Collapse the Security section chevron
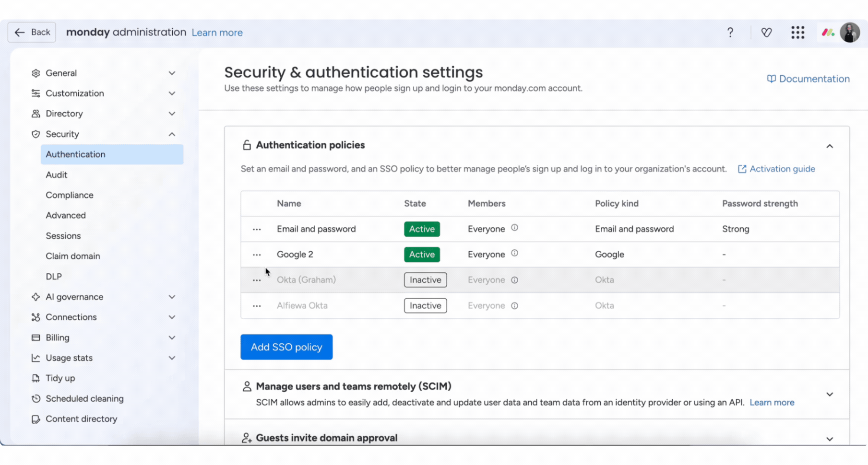This screenshot has width=868, height=465. pos(172,134)
